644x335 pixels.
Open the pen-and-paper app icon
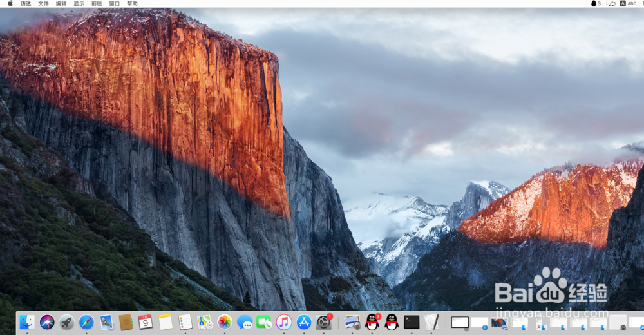pyautogui.click(x=431, y=322)
